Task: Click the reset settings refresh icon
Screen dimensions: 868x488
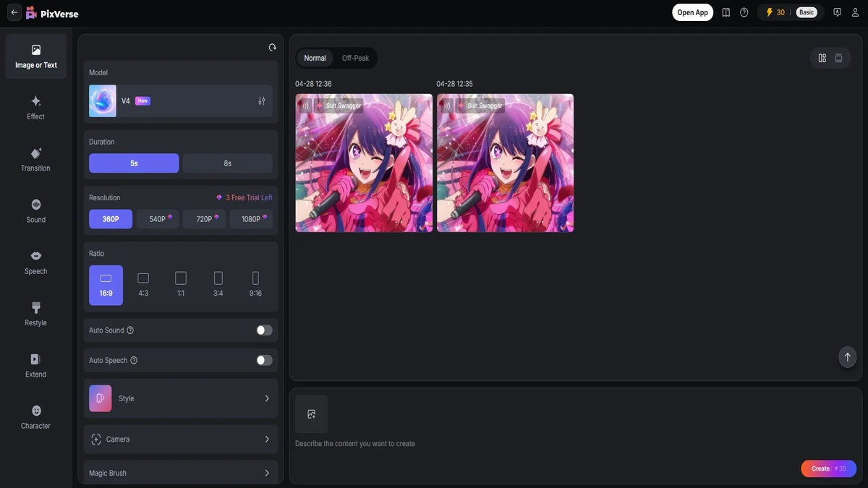Action: pyautogui.click(x=272, y=48)
